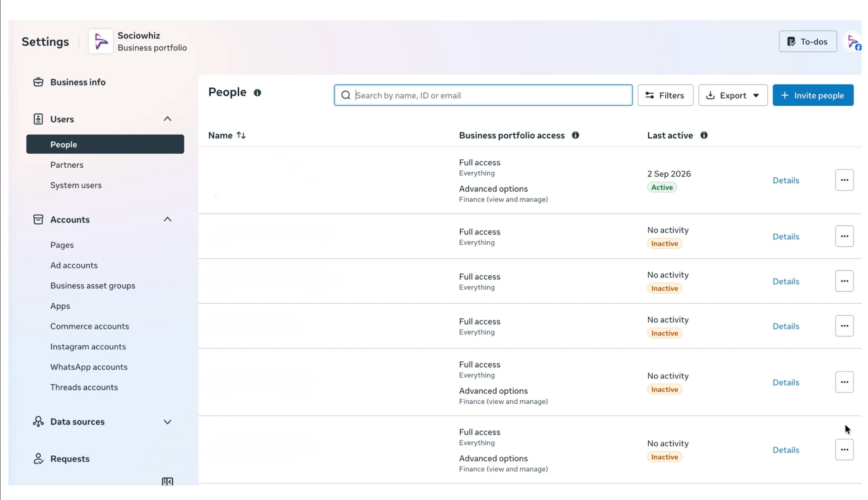
Task: Click the Data sources icon
Action: point(38,422)
